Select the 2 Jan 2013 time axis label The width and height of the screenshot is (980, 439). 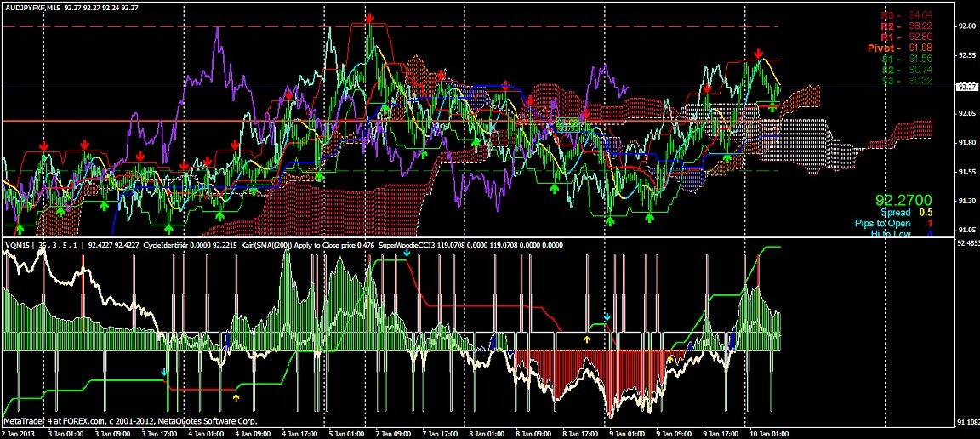tap(17, 433)
